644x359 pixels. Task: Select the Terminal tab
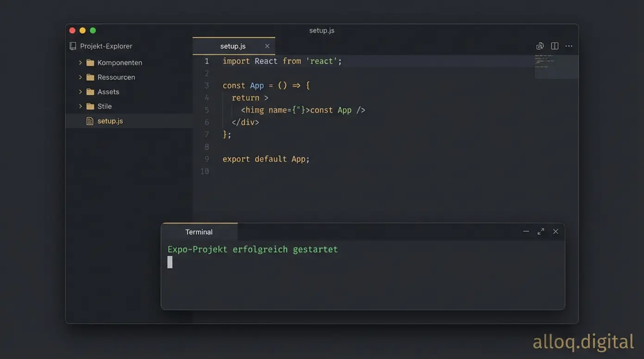coord(199,231)
